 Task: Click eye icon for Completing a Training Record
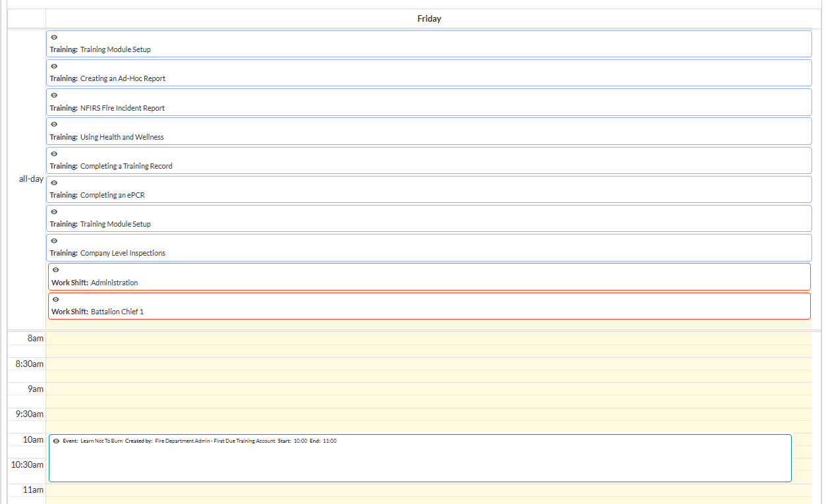tap(54, 154)
